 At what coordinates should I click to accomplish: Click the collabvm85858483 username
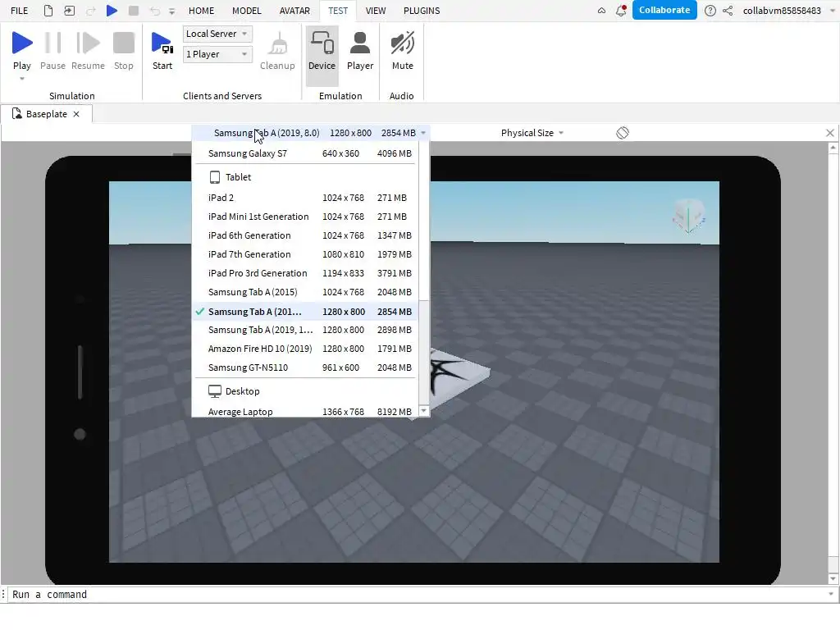(x=782, y=11)
